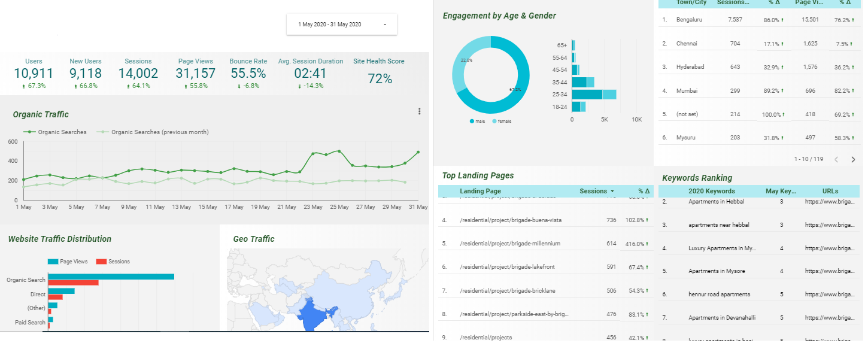
Task: Click /residential/project/brigade-lakefront row
Action: (545, 267)
